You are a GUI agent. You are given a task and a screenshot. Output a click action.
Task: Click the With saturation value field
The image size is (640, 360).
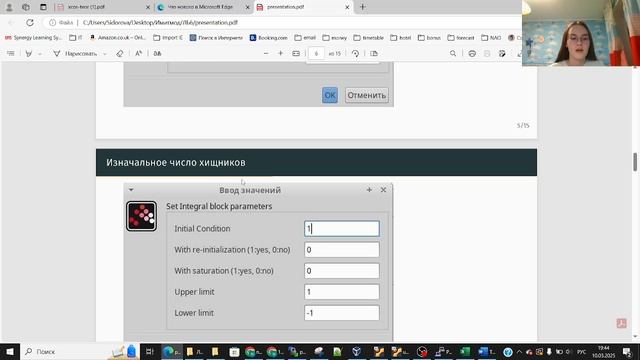pos(342,271)
